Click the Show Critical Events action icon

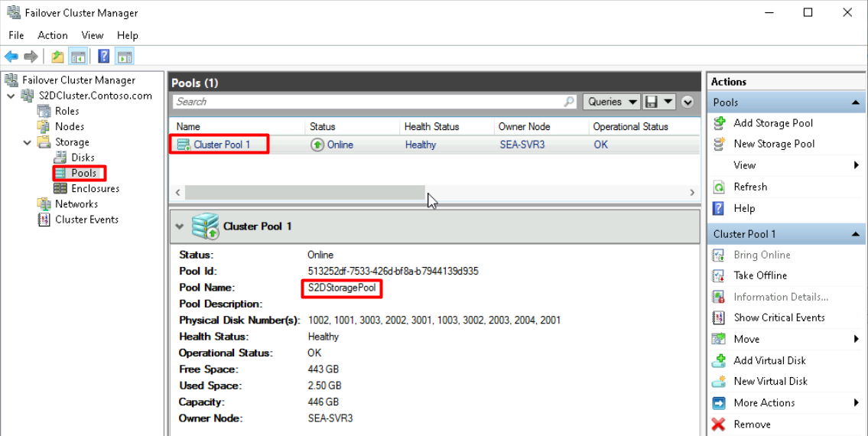click(x=719, y=317)
